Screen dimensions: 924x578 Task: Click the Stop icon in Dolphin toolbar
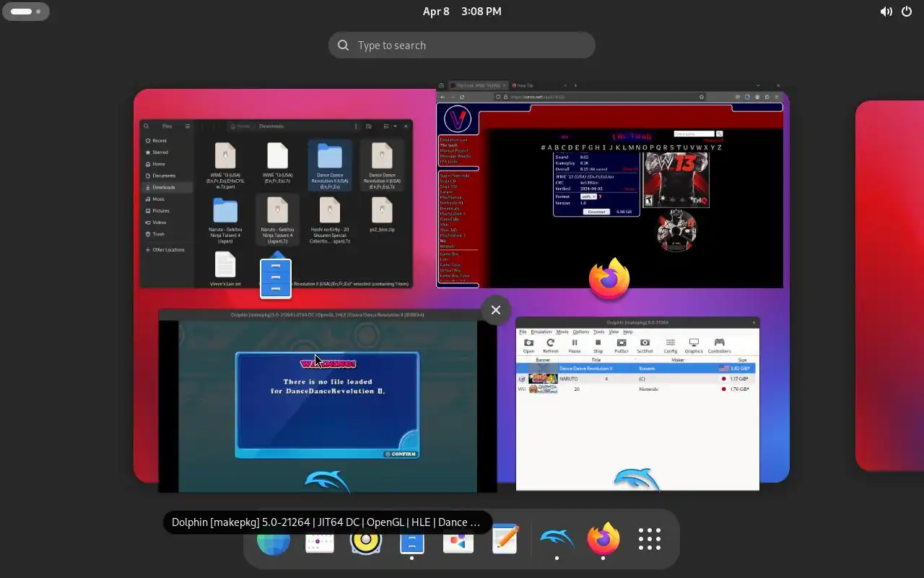point(598,345)
